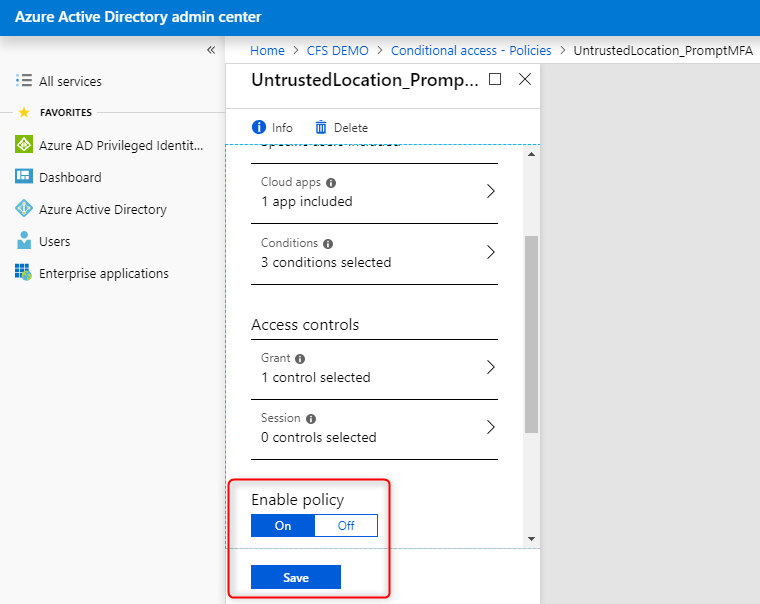Open Users from the sidebar
Image resolution: width=760 pixels, height=604 pixels.
point(54,241)
